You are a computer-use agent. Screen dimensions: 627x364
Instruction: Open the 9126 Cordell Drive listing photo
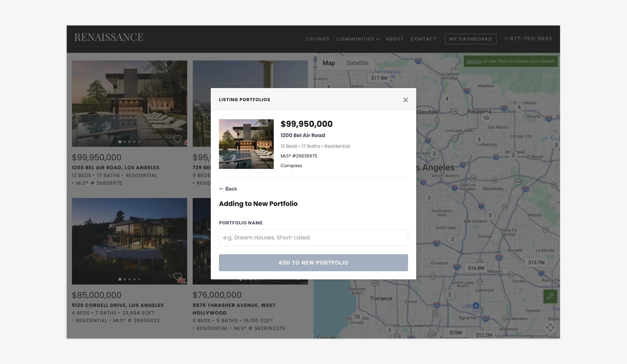tap(129, 241)
